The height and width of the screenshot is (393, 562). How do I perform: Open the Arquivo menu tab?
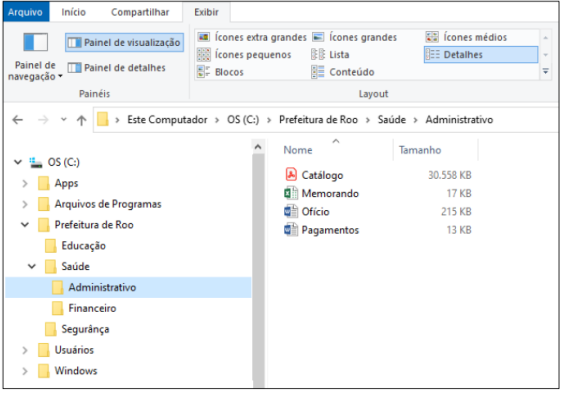[x=25, y=12]
